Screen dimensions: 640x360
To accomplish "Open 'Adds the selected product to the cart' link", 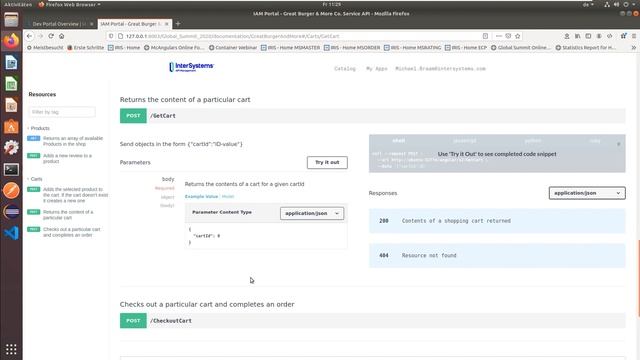I will (x=68, y=195).
